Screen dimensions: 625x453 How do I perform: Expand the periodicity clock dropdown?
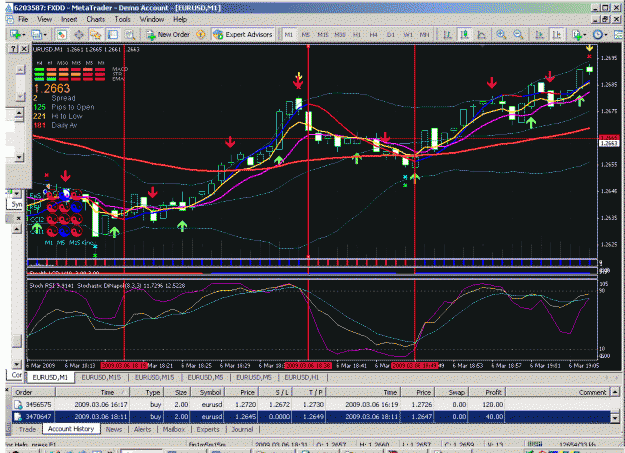click(x=606, y=35)
